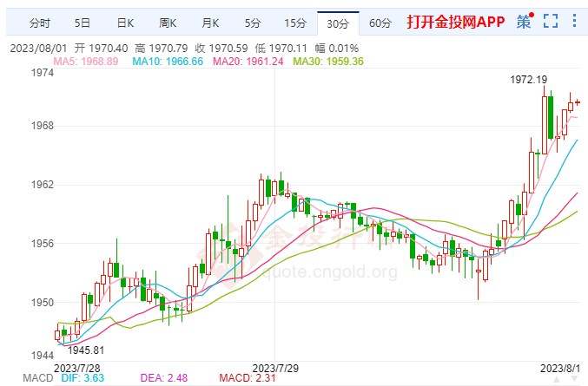Click the 2023/7/28 date axis label

click(x=77, y=368)
